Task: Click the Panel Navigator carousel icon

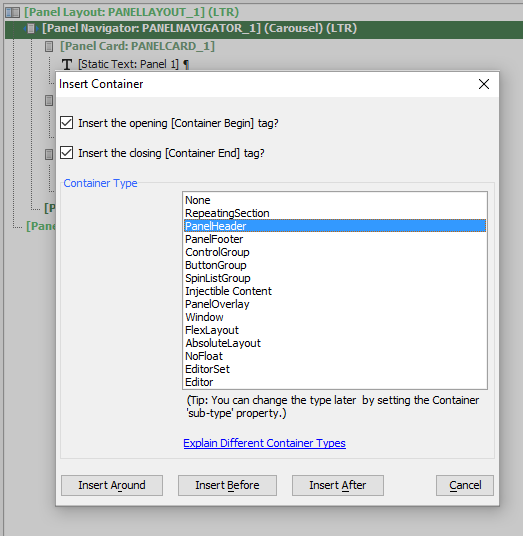Action: pos(31,28)
